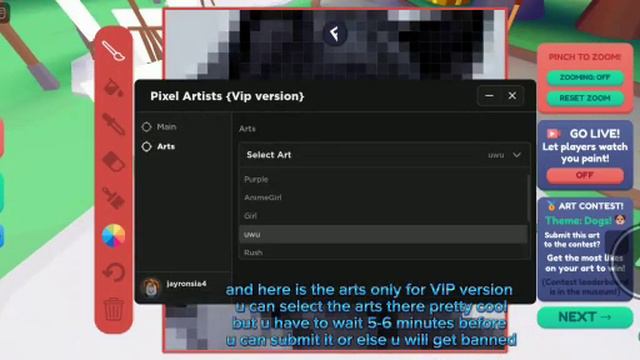
Task: Choose AnimeGirl from art list
Action: pos(382,198)
